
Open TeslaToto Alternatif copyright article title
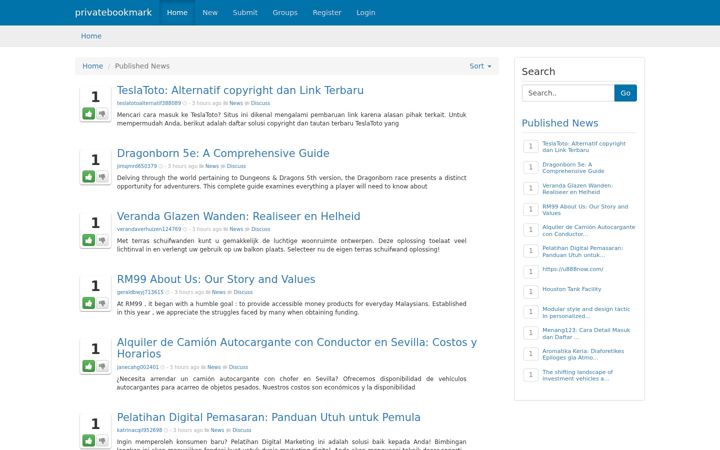[240, 90]
